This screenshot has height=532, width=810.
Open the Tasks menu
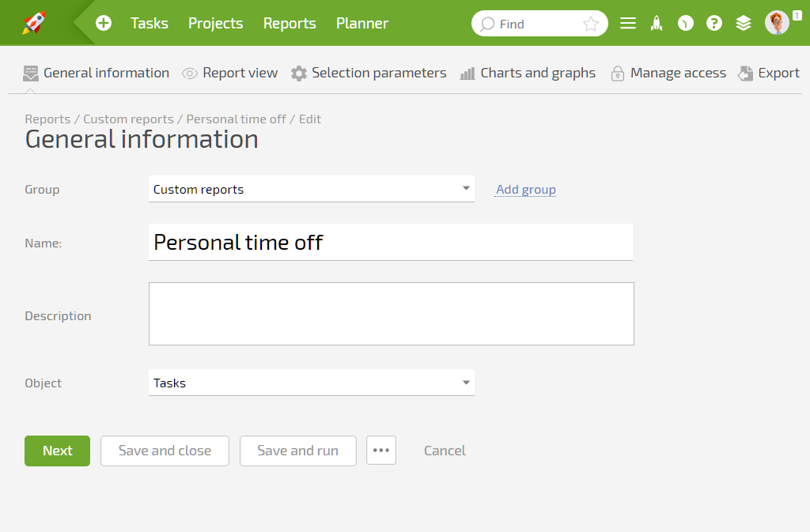[x=150, y=23]
